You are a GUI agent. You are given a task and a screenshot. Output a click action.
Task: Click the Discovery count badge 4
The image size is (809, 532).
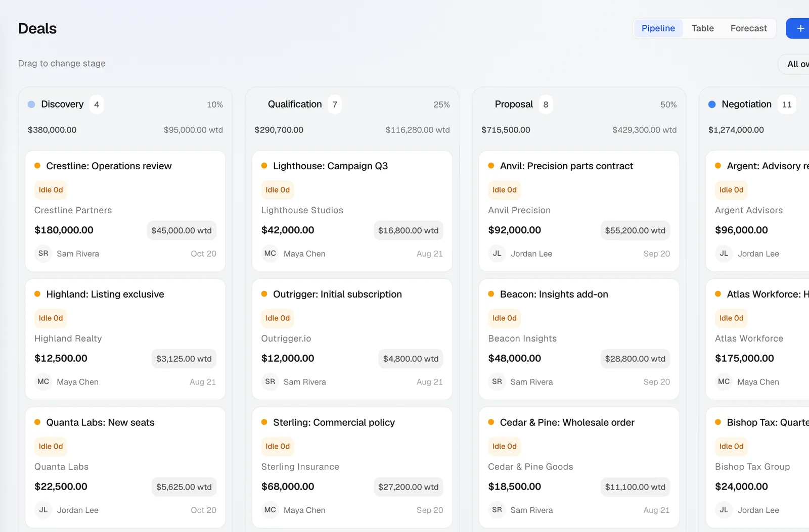point(97,105)
